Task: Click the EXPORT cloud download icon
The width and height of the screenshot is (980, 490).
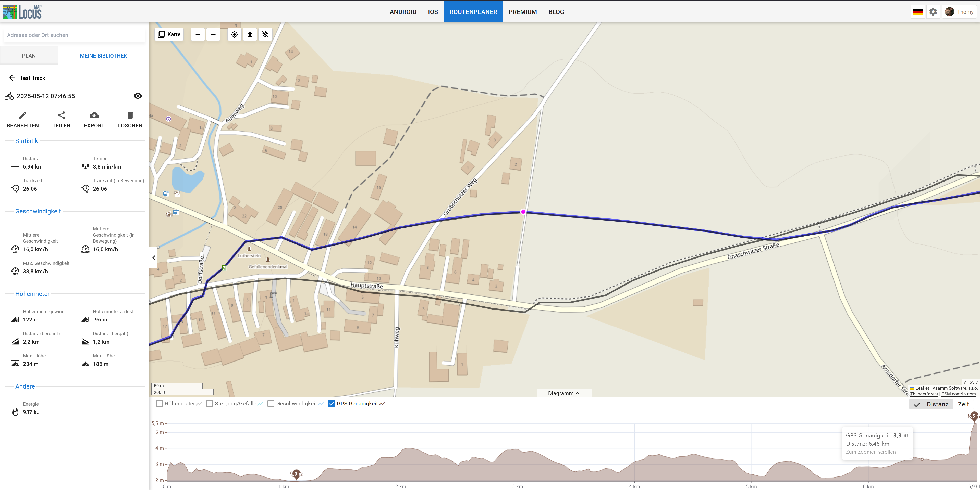Action: (x=94, y=115)
